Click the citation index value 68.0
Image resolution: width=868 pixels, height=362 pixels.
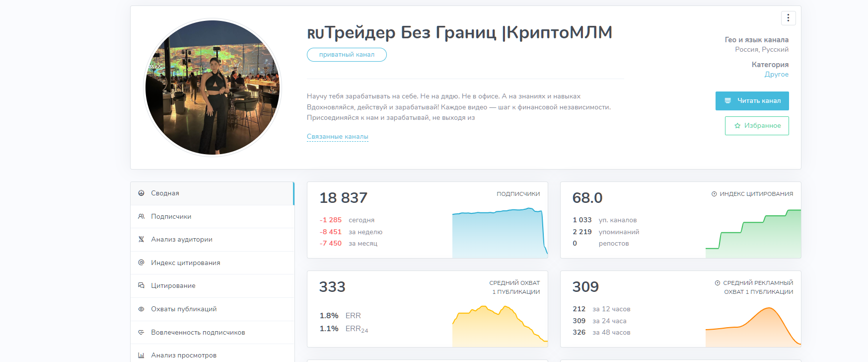(587, 198)
